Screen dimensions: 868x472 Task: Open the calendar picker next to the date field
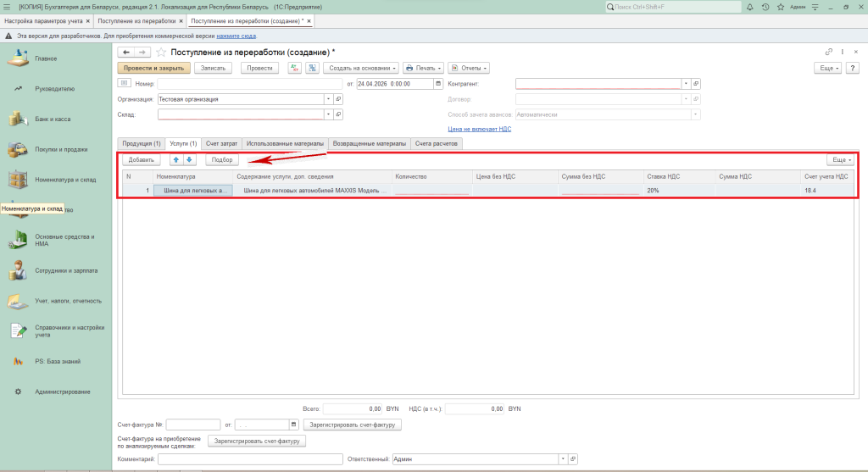point(437,84)
